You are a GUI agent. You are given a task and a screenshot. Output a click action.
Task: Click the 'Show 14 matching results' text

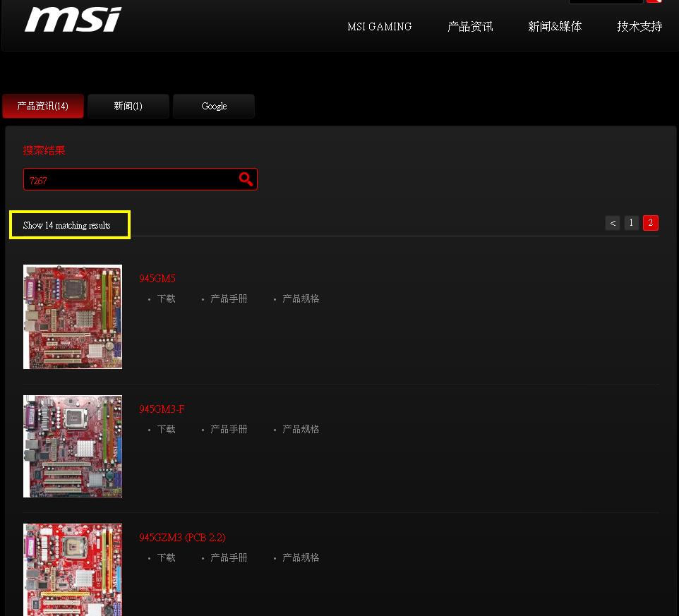[x=66, y=226]
